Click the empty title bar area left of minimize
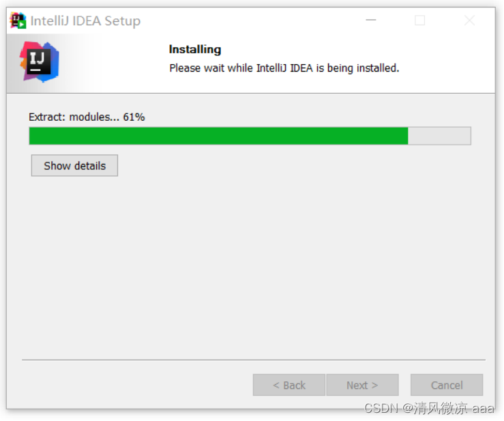 (x=251, y=20)
